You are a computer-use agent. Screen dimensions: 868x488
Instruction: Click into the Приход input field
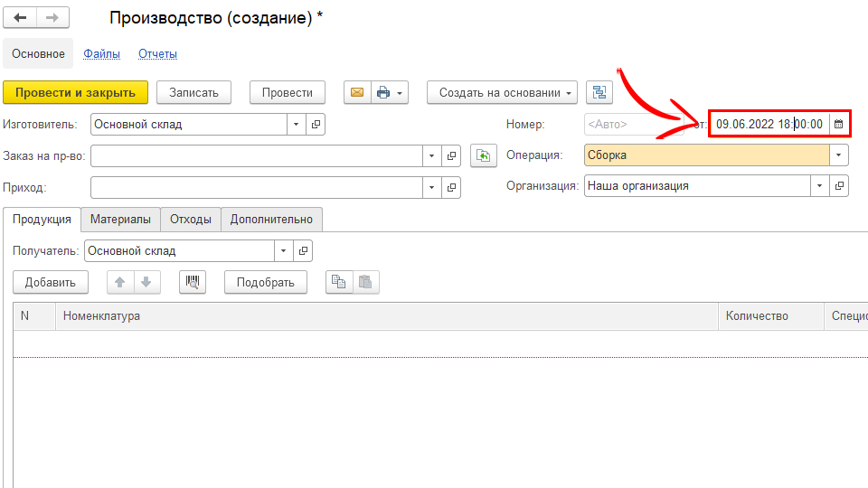pos(257,187)
